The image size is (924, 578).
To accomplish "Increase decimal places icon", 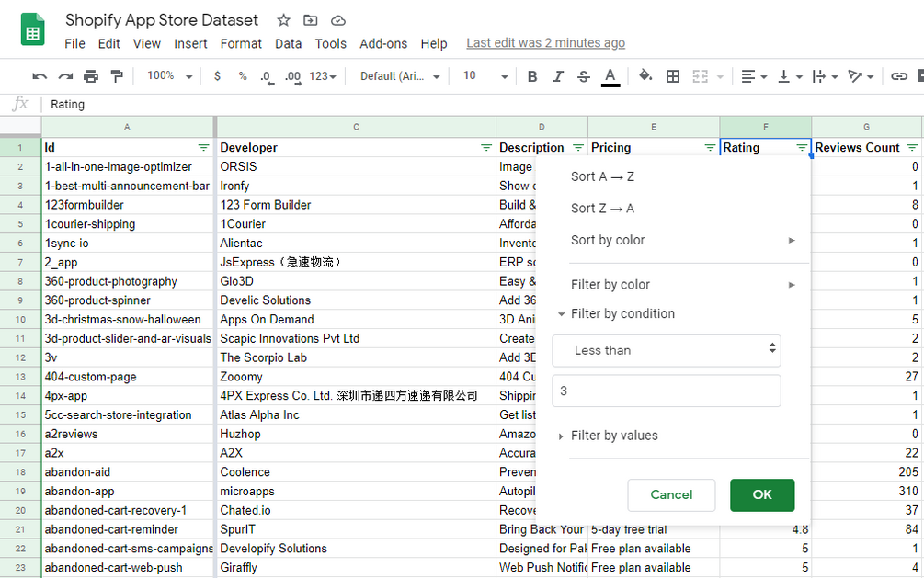I will pyautogui.click(x=293, y=76).
